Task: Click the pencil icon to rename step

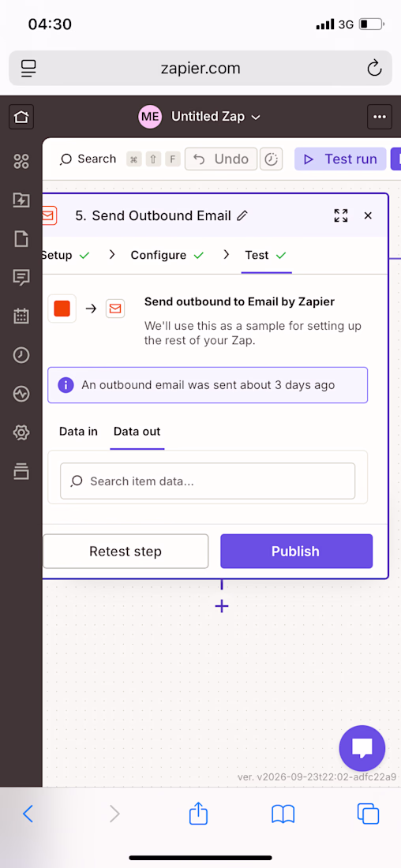Action: tap(242, 215)
